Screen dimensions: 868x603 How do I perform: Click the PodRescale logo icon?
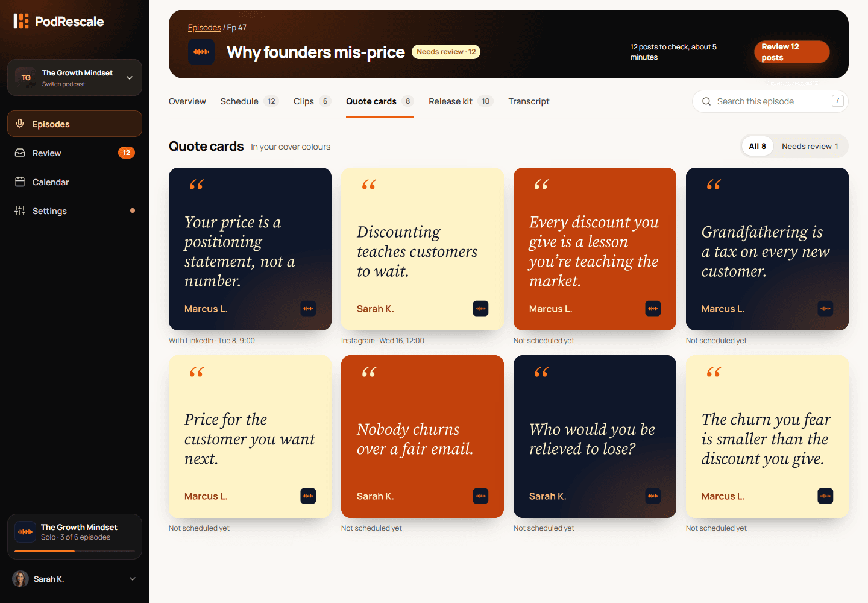pos(21,22)
